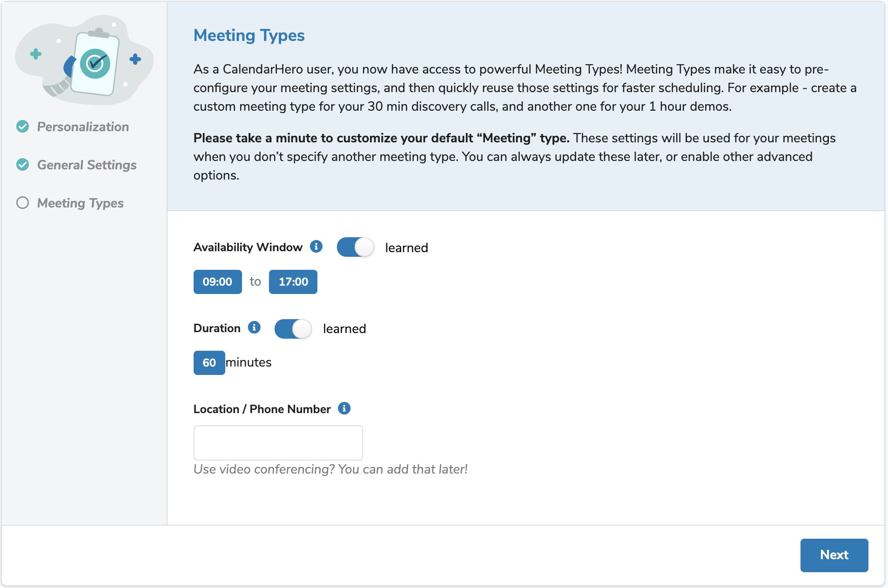Click the Location / Phone Number info icon
The width and height of the screenshot is (888, 588).
344,408
